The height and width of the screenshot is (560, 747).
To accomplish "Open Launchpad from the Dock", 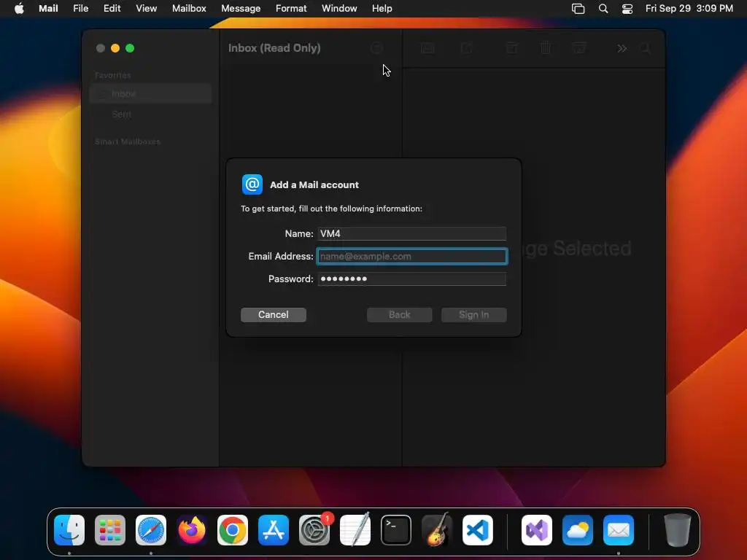I will click(110, 530).
